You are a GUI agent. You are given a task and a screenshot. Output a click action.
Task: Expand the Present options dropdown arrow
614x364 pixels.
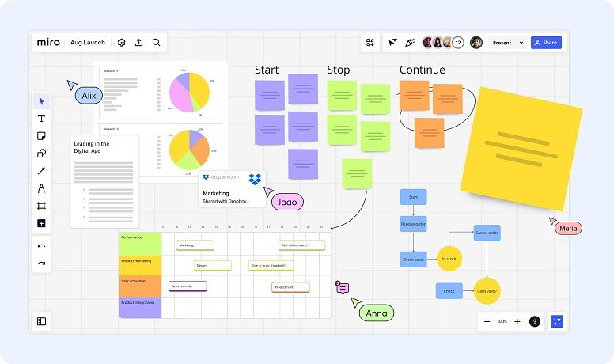(x=521, y=43)
